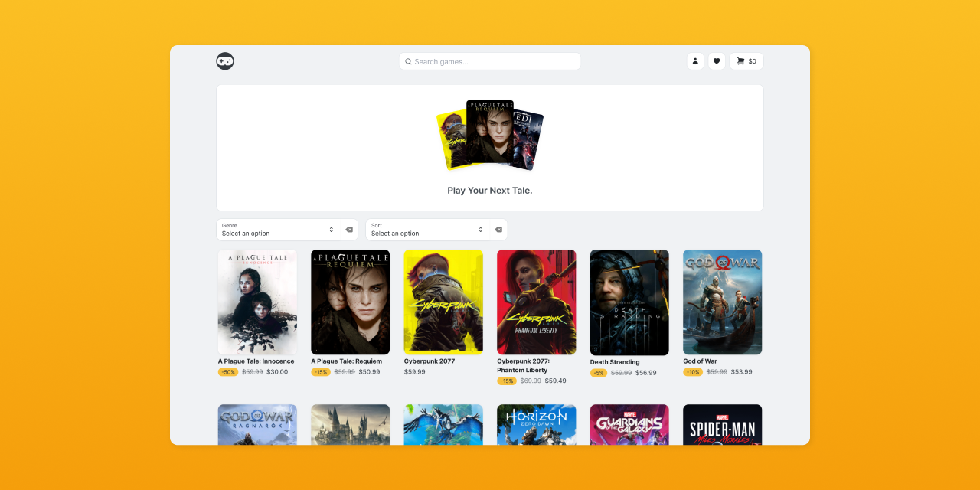Click the Cyberpunk 2077 title text
980x490 pixels.
click(x=430, y=361)
